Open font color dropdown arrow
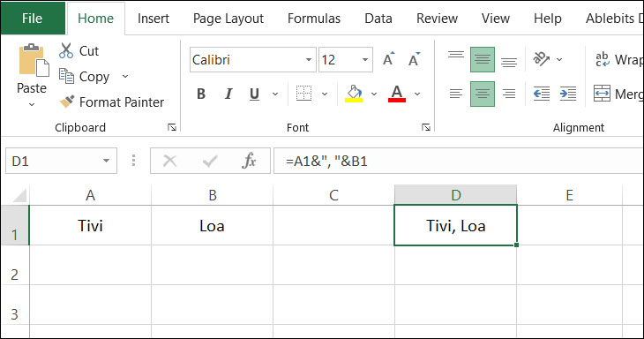This screenshot has width=644, height=339. (x=417, y=94)
